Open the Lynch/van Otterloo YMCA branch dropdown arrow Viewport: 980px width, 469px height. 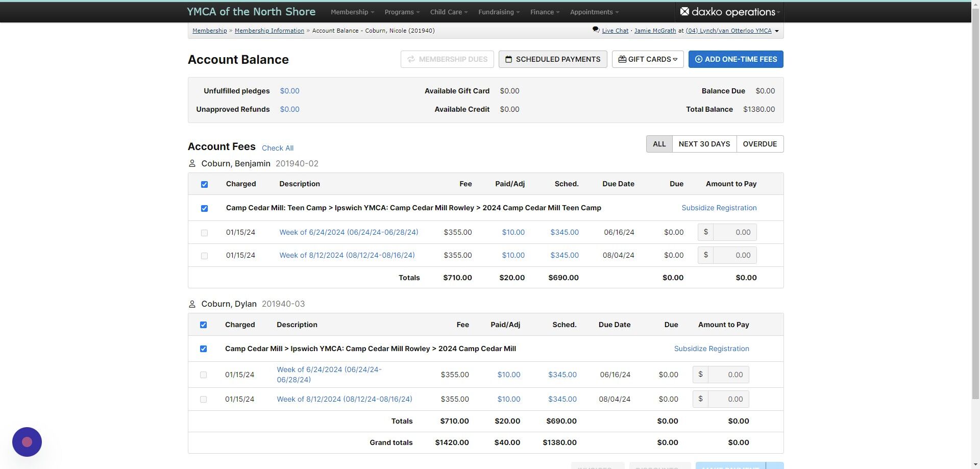777,31
